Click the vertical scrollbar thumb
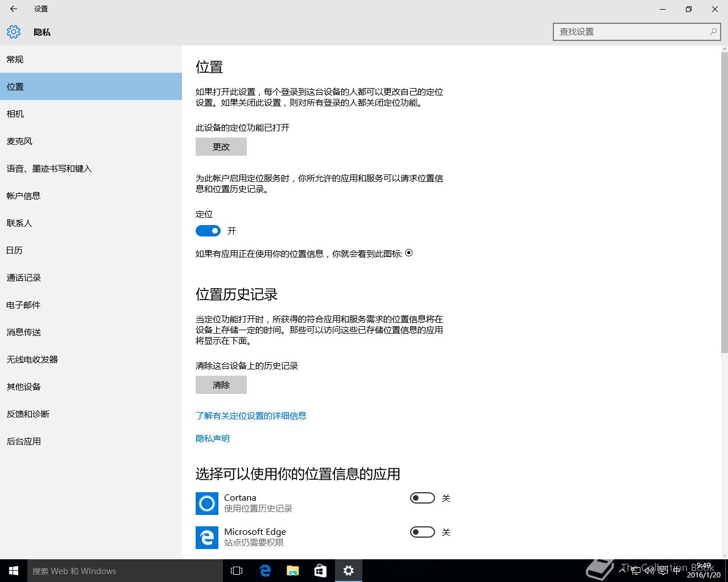Image resolution: width=728 pixels, height=582 pixels. 724,203
